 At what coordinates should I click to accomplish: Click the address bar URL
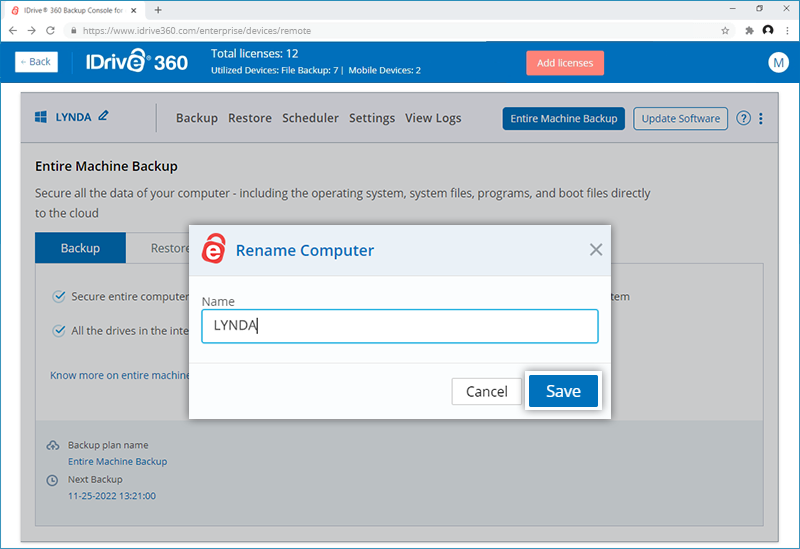click(196, 31)
